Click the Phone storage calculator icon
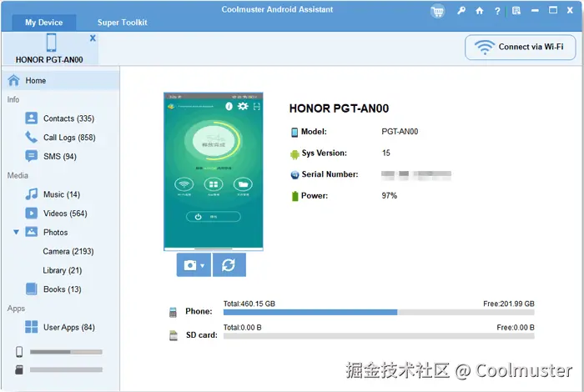 173,312
